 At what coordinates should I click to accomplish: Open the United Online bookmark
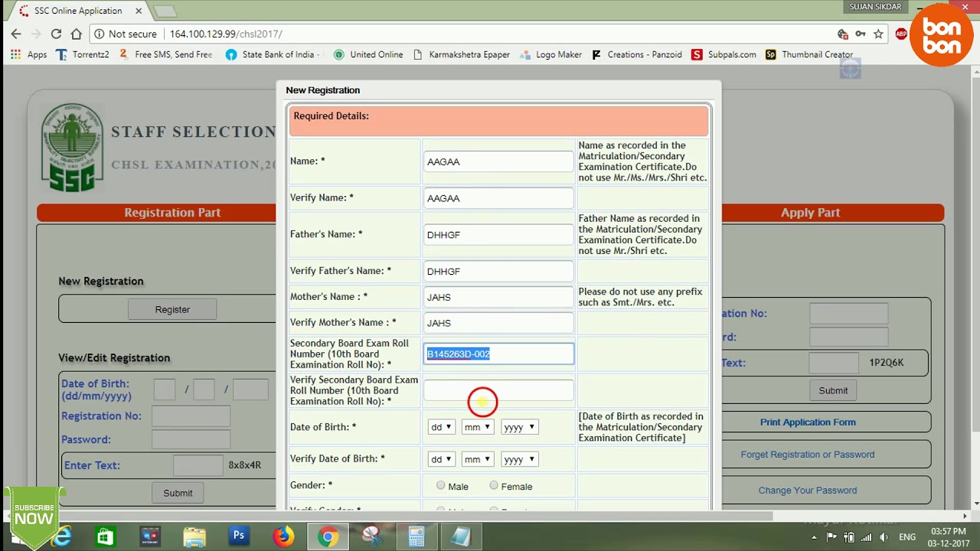point(368,54)
